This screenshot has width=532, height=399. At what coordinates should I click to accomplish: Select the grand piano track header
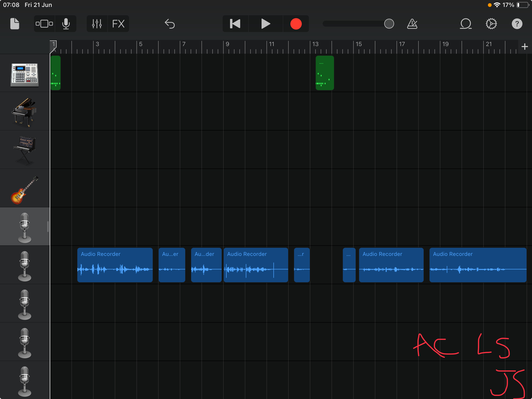pos(25,111)
